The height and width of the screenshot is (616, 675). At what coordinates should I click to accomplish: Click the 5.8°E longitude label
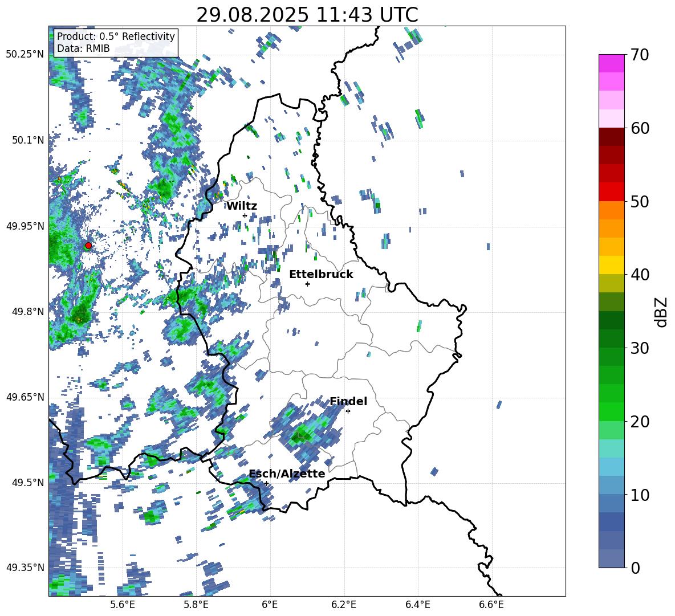[x=196, y=605]
